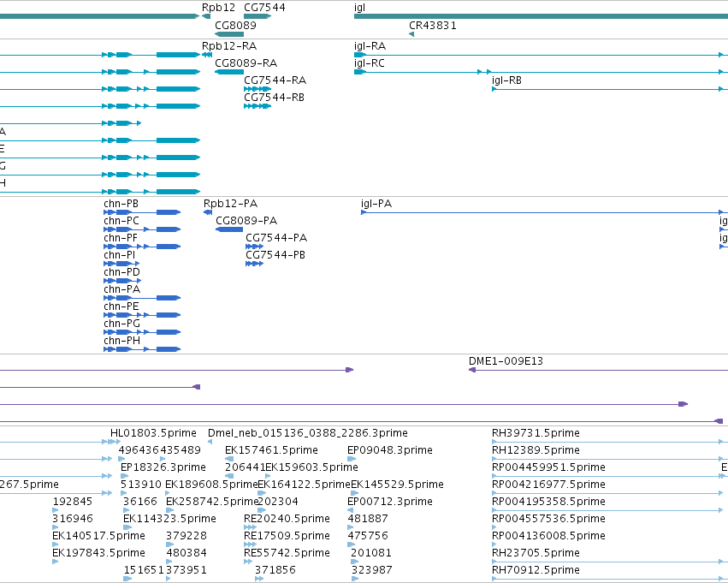Click the igl-PA protein label
Screen dimensions: 728x583
(x=376, y=204)
